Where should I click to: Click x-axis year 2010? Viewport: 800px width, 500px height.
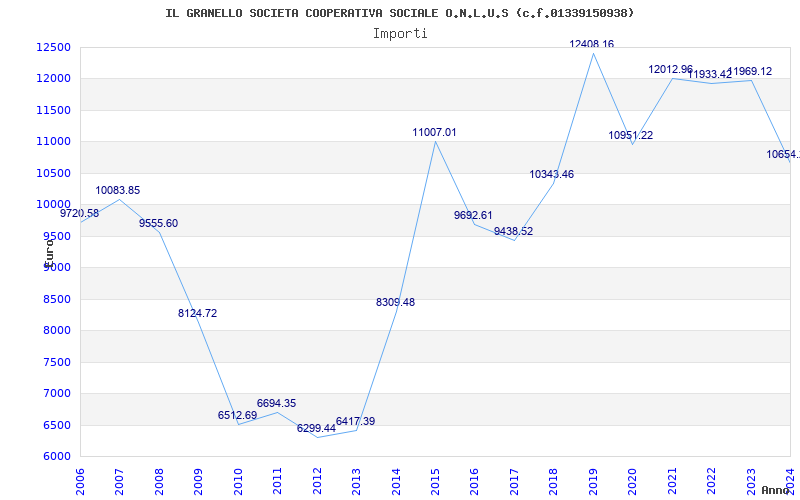(x=238, y=481)
